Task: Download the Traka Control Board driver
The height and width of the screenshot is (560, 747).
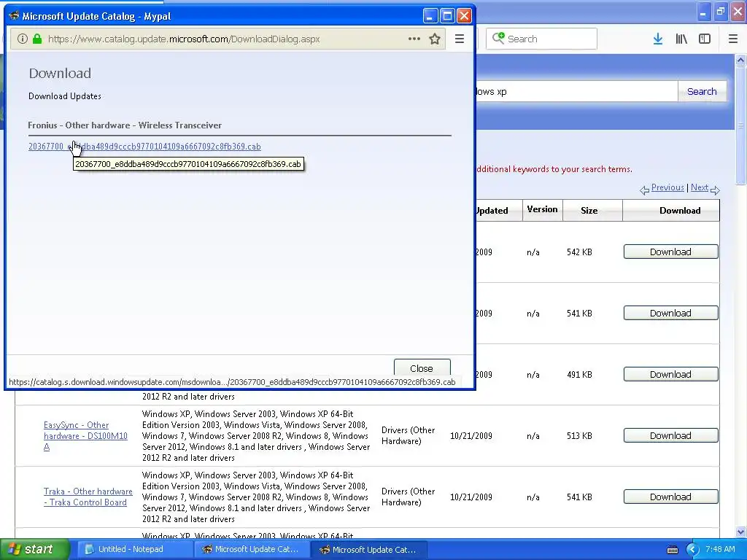Action: 671,497
